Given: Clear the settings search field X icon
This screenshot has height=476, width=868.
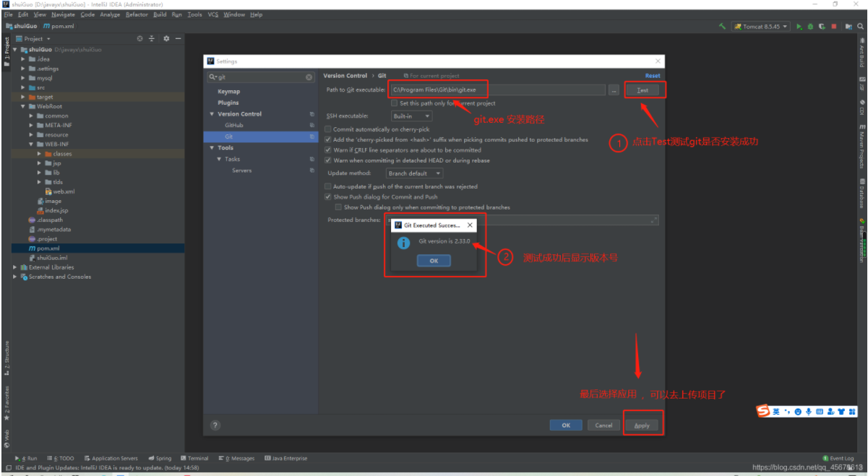Looking at the screenshot, I should 309,77.
